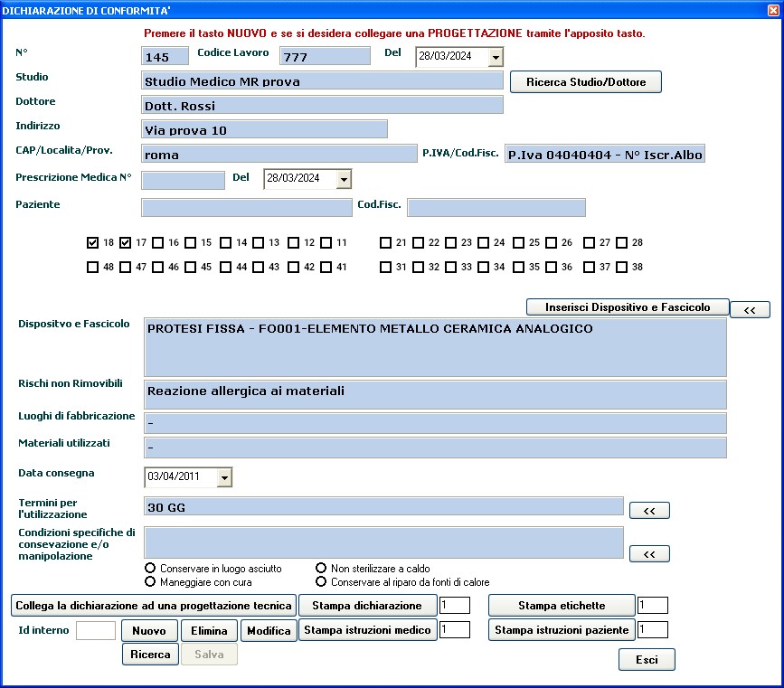The width and height of the screenshot is (784, 688).
Task: Select Conservare in luogo asciutto option
Action: pyautogui.click(x=150, y=568)
